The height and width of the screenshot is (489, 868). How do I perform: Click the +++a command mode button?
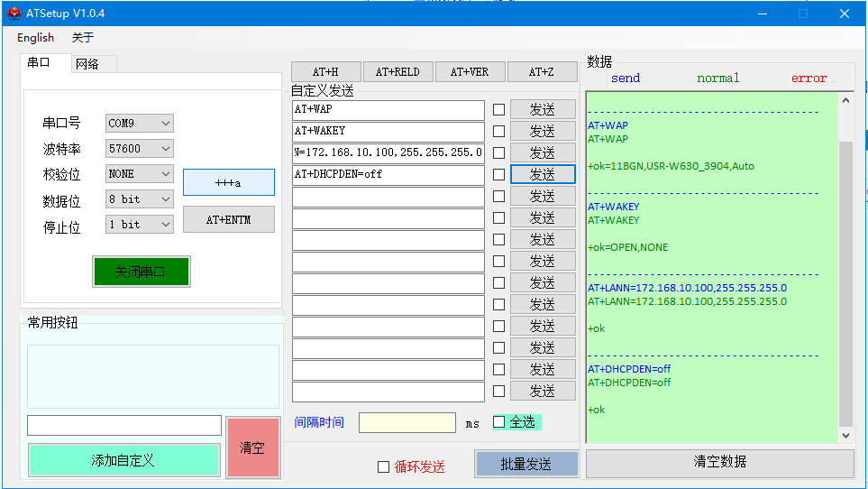(228, 182)
